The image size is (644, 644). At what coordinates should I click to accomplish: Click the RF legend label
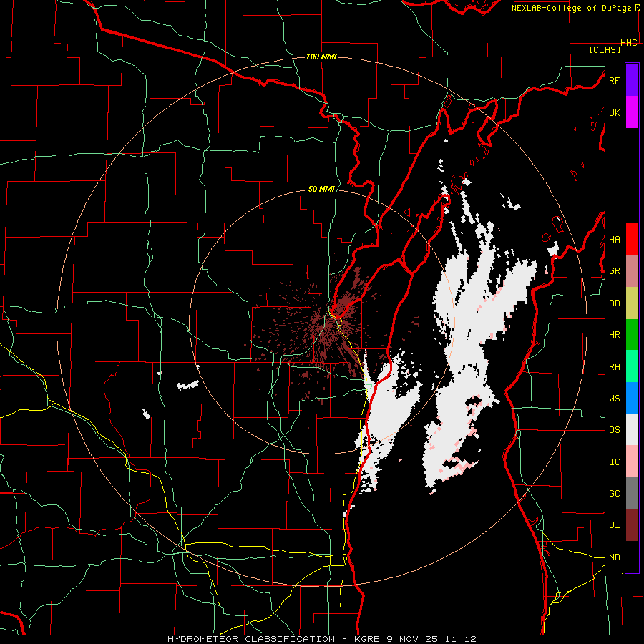pyautogui.click(x=614, y=80)
